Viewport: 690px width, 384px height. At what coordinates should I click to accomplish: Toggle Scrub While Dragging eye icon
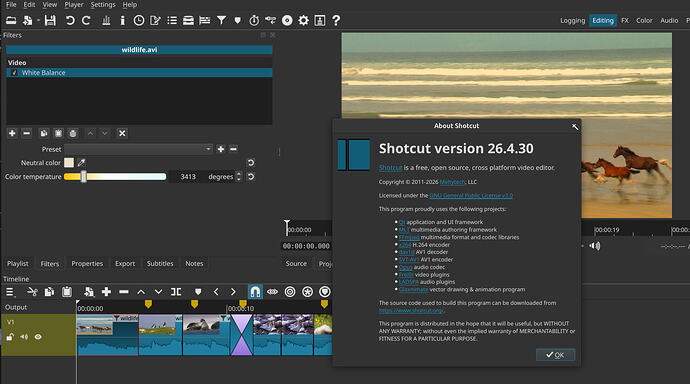click(x=272, y=292)
